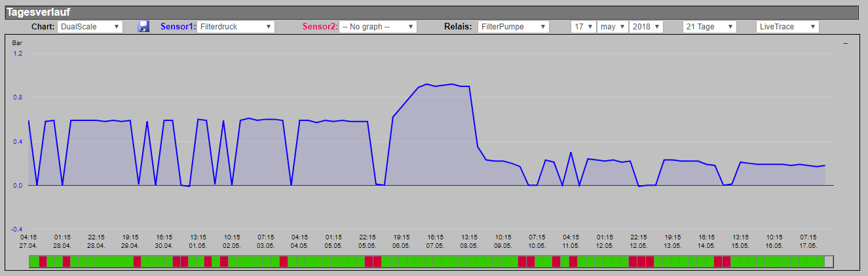The image size is (868, 276).
Task: Click the 0.4 y-axis value
Action: click(18, 141)
